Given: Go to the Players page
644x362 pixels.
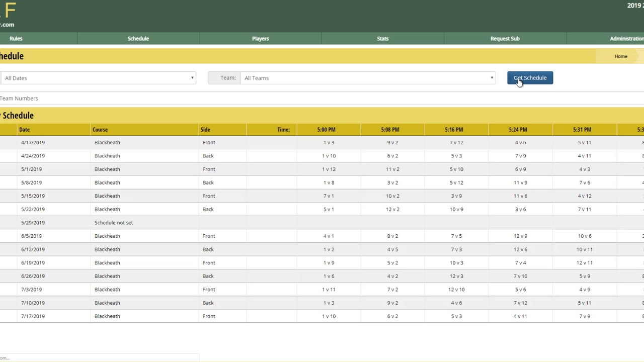Looking at the screenshot, I should click(x=260, y=38).
